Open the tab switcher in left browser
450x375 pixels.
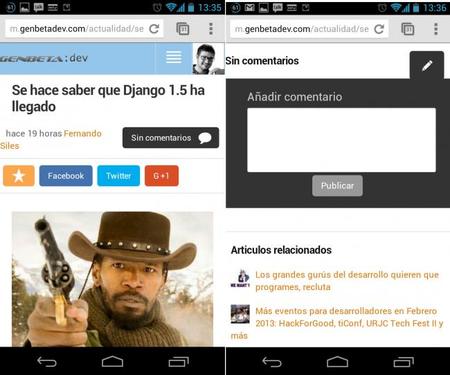(x=183, y=29)
